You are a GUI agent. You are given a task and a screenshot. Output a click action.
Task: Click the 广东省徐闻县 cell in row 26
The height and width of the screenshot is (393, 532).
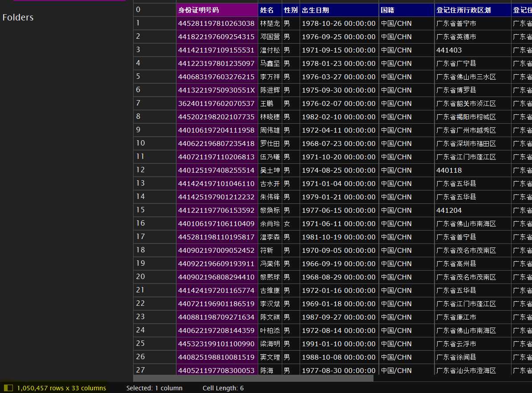[x=473, y=357]
